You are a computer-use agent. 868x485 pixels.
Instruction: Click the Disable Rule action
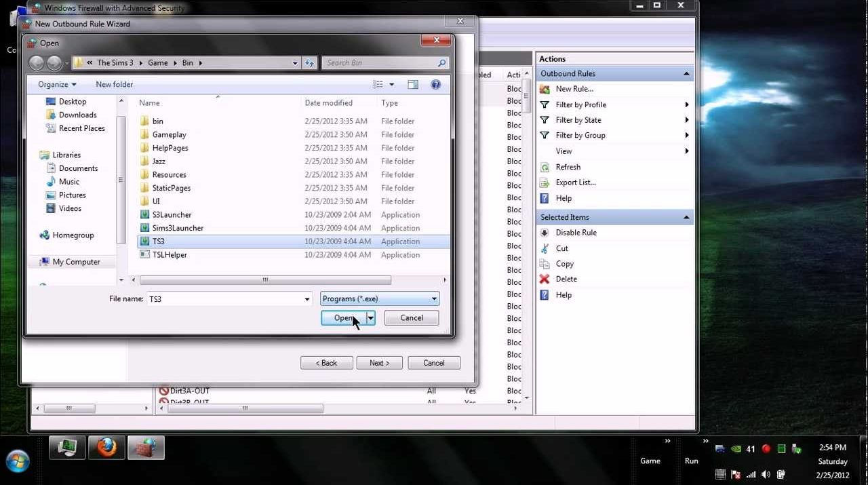click(576, 233)
